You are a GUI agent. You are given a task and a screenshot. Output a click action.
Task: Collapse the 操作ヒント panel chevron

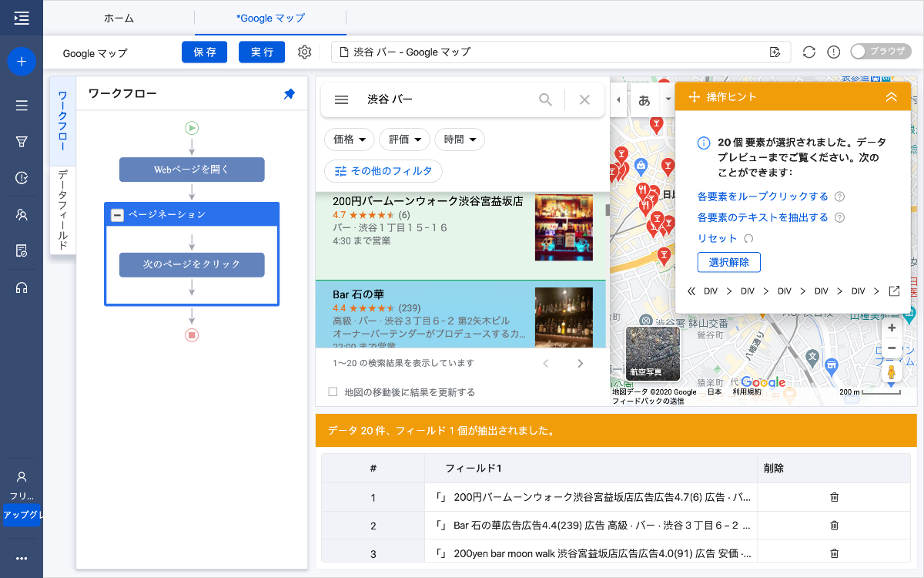(892, 97)
